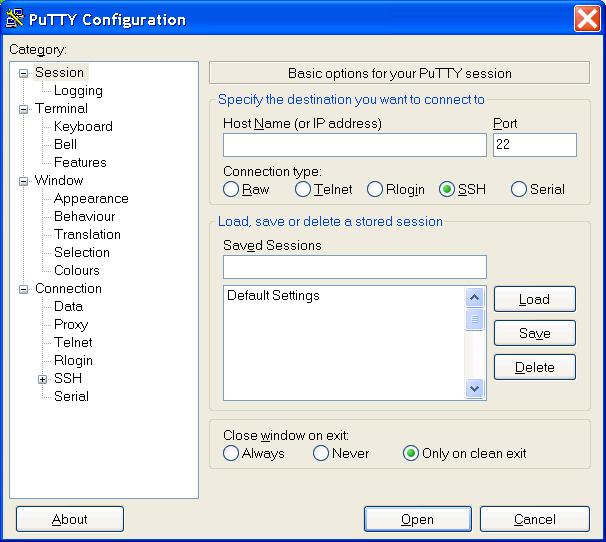606x542 pixels.
Task: Open the Appearance category
Action: [x=91, y=198]
